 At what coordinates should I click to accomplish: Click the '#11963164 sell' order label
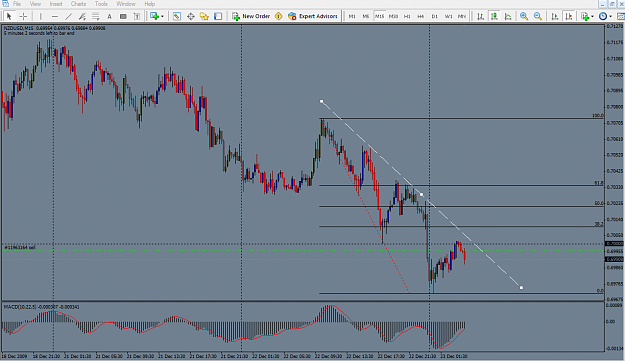click(x=20, y=247)
